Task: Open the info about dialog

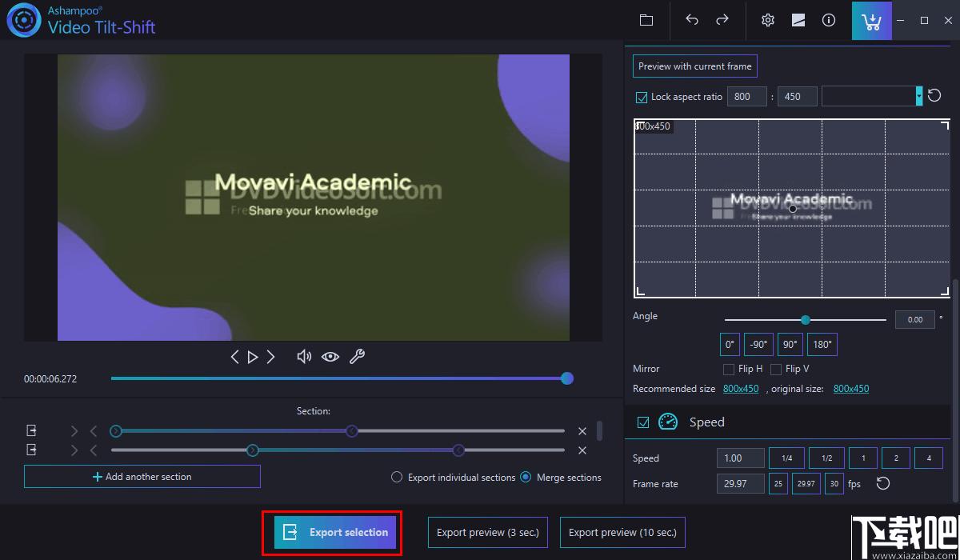Action: pyautogui.click(x=829, y=20)
